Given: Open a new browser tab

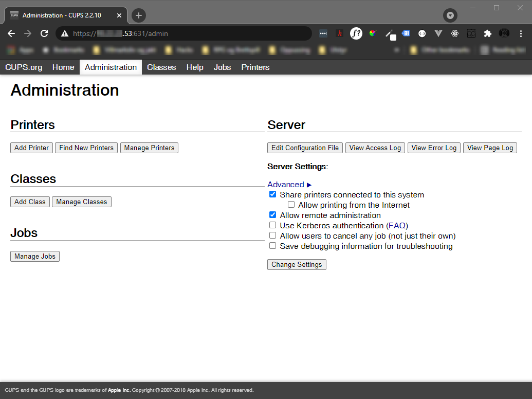Looking at the screenshot, I should [x=138, y=15].
